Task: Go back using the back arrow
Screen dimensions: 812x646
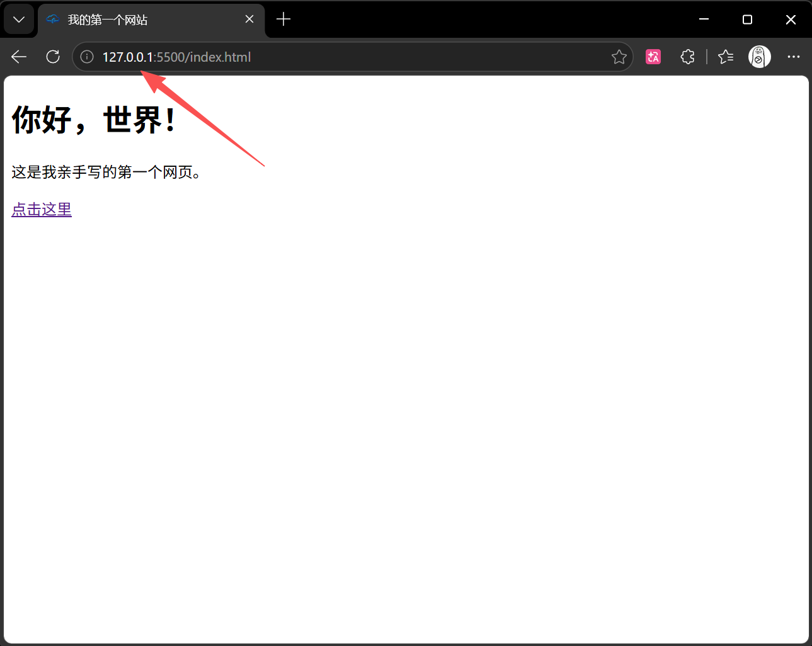Action: [19, 57]
